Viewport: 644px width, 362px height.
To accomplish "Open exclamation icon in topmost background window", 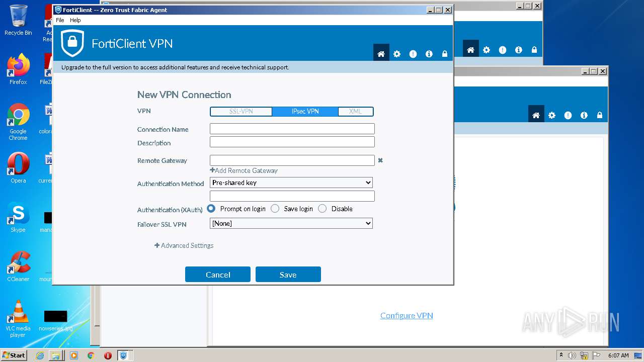I will (x=503, y=50).
